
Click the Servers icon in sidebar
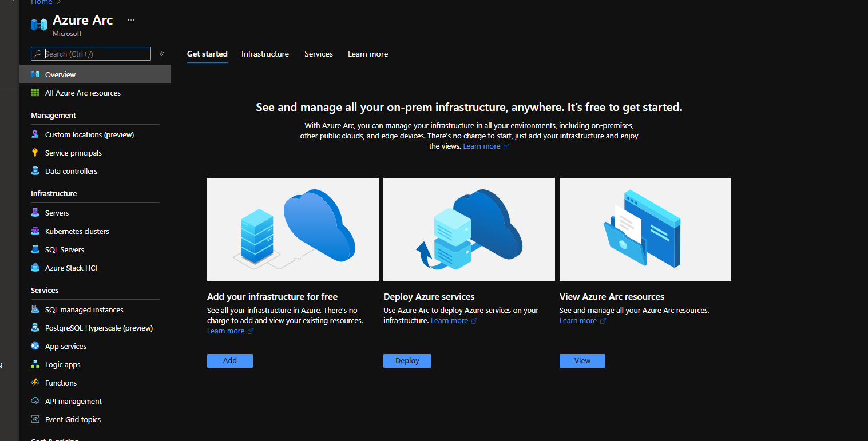click(35, 213)
